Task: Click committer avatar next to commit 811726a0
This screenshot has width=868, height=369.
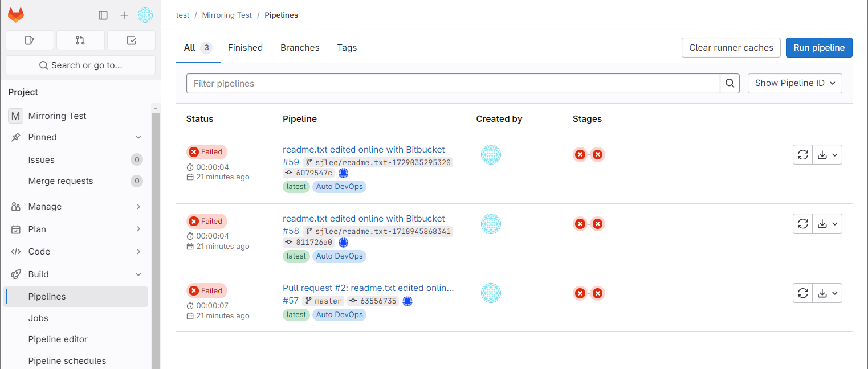Action: tap(343, 243)
